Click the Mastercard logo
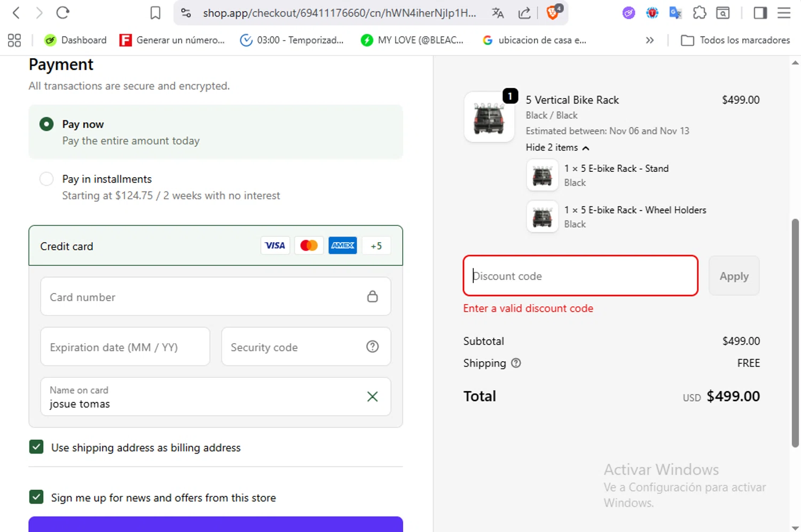Viewport: 801px width, 532px height. click(309, 245)
